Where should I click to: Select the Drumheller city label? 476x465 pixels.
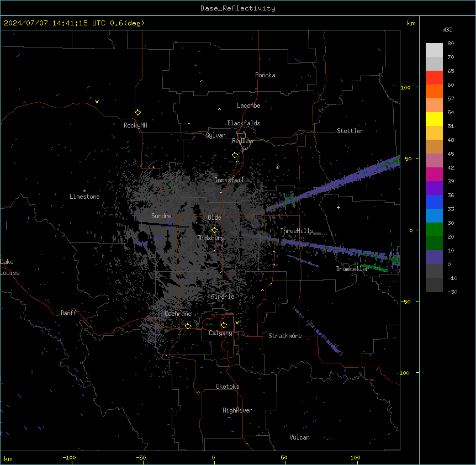[352, 269]
